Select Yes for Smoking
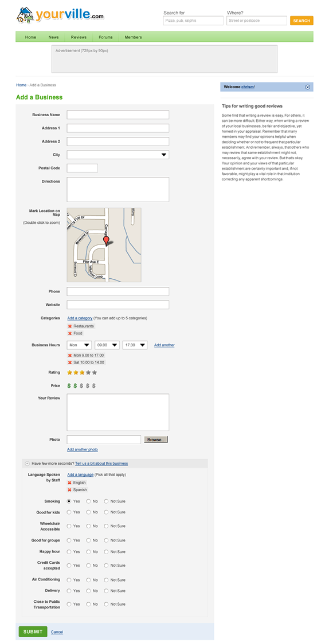Screen dimensions: 329x644 [x=69, y=501]
